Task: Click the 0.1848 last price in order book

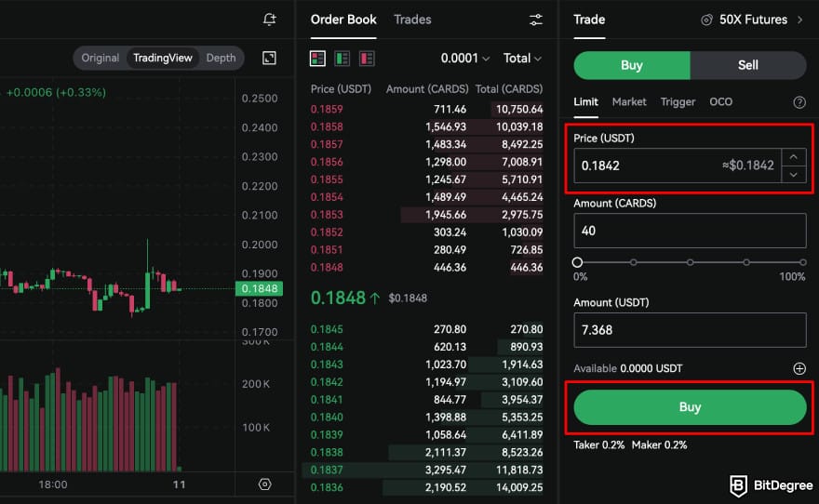Action: point(338,298)
